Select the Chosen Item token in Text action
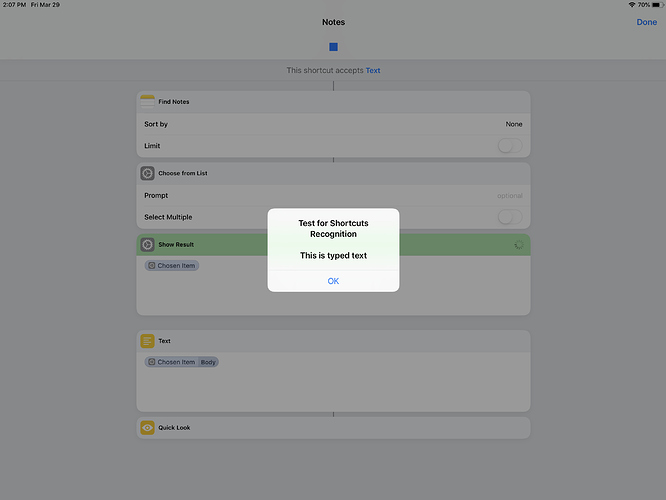The height and width of the screenshot is (500, 666). [172, 362]
